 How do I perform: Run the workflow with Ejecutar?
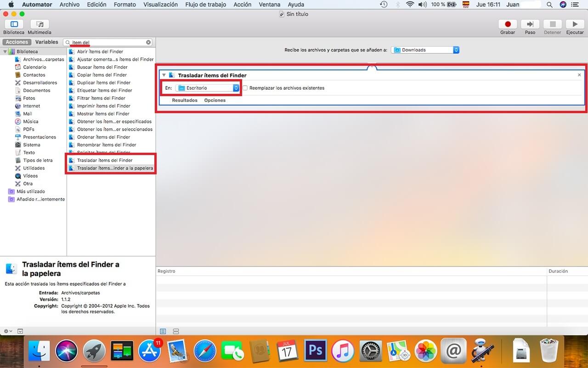pyautogui.click(x=575, y=24)
